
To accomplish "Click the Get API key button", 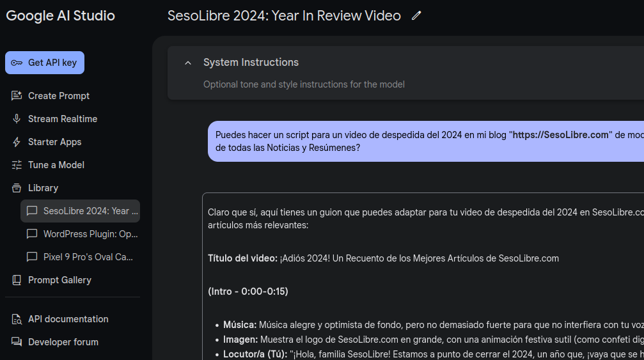I will (x=45, y=63).
